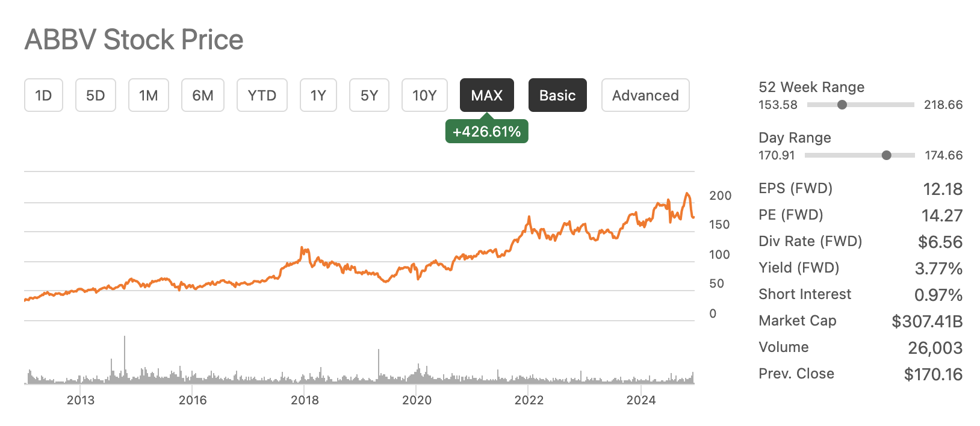The width and height of the screenshot is (980, 426).
Task: Open the 5Y price chart
Action: pos(368,94)
